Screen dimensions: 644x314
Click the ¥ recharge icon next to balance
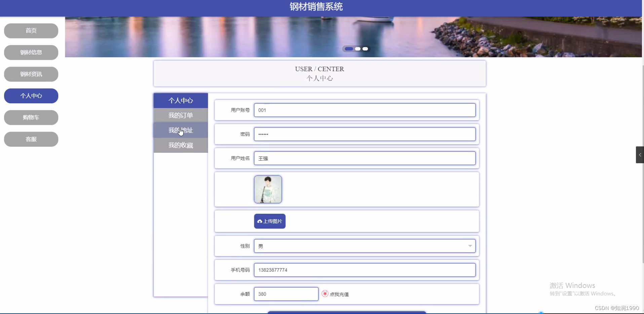tap(325, 293)
